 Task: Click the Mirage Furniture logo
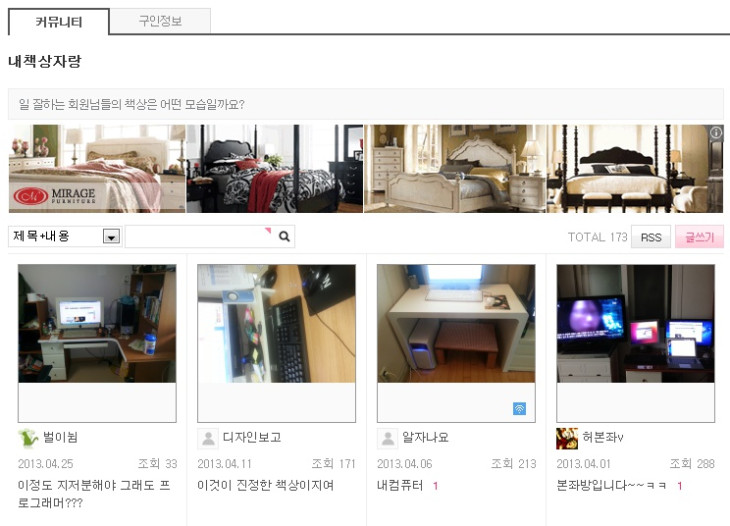pyautogui.click(x=54, y=196)
